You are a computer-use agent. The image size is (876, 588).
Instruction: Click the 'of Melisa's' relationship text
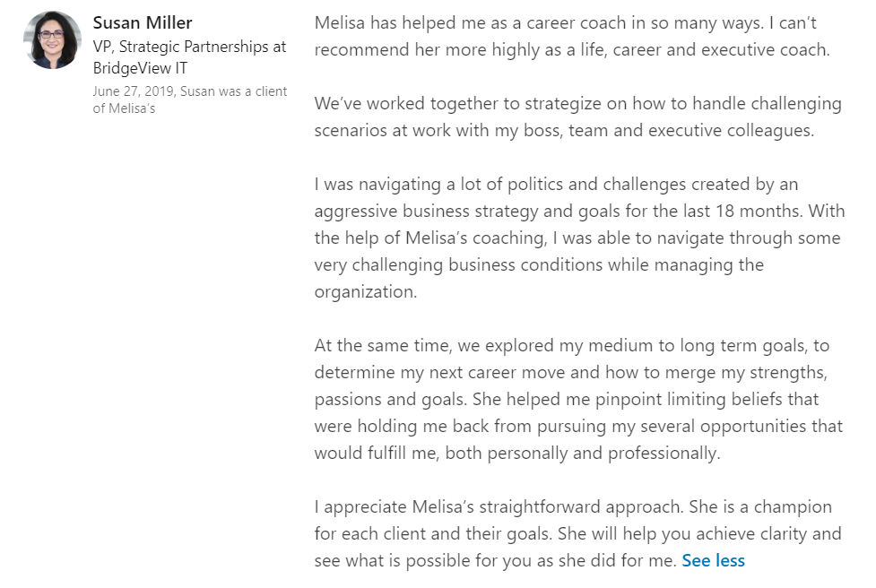pos(124,108)
